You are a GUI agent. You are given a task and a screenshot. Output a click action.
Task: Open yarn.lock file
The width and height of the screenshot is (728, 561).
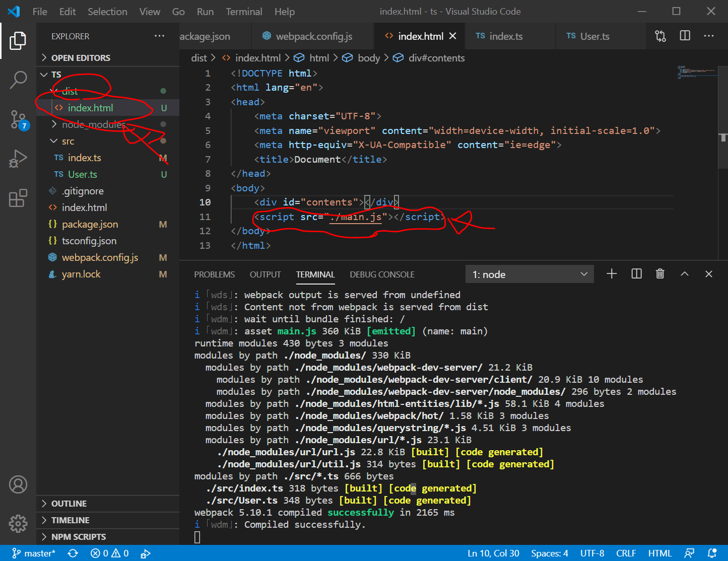(108, 274)
